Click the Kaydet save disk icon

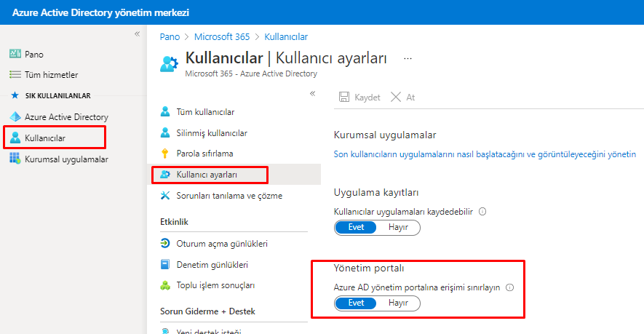coord(345,98)
